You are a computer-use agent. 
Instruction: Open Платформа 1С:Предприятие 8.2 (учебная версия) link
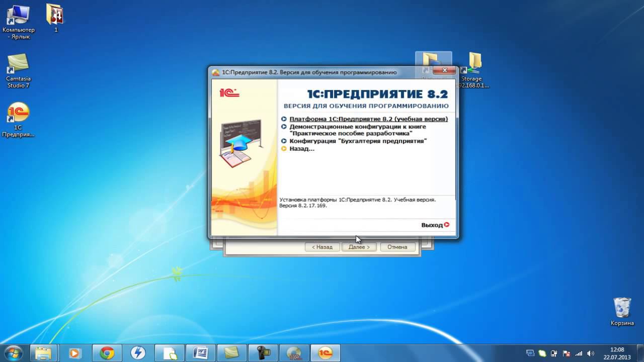tap(368, 119)
